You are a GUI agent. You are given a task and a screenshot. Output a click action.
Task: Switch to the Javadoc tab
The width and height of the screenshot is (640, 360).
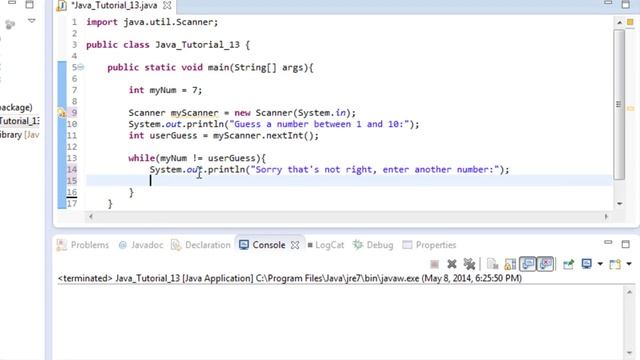(140, 245)
